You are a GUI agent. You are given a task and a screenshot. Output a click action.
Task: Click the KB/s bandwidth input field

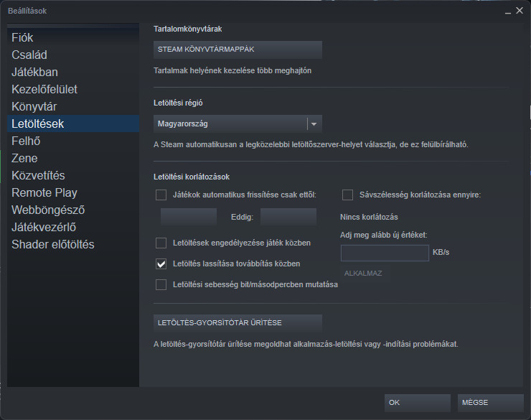(385, 253)
